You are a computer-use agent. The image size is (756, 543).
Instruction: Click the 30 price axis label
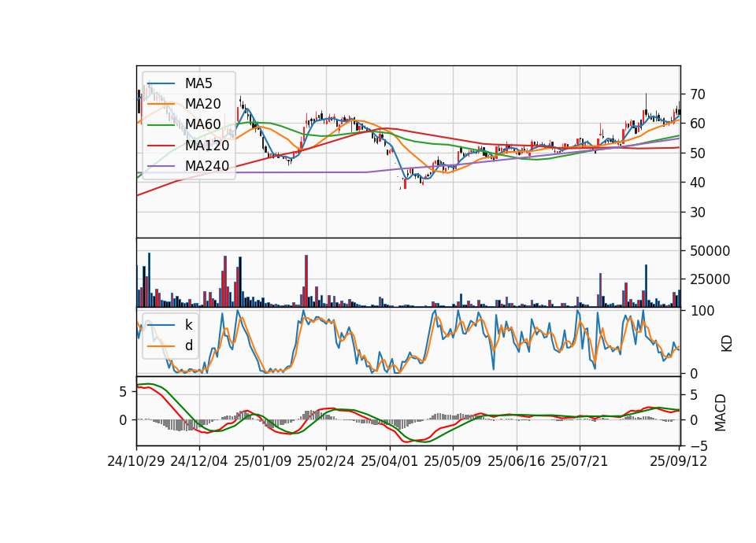697,212
